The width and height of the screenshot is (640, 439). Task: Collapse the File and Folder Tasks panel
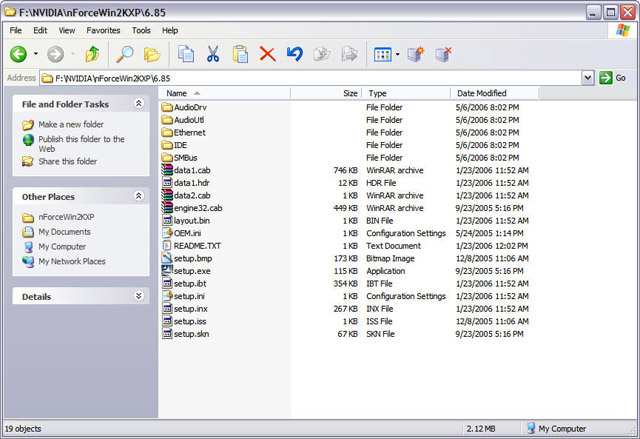pyautogui.click(x=139, y=103)
